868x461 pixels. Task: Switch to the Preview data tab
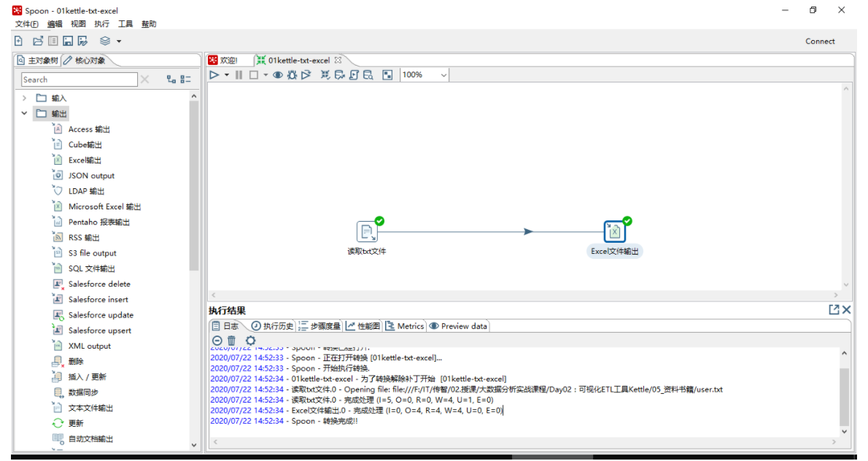pos(458,326)
